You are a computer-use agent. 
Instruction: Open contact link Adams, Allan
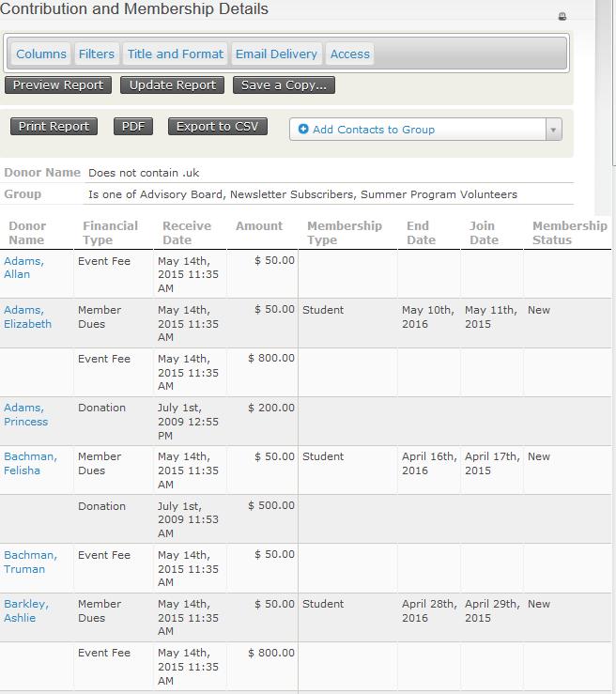23,268
